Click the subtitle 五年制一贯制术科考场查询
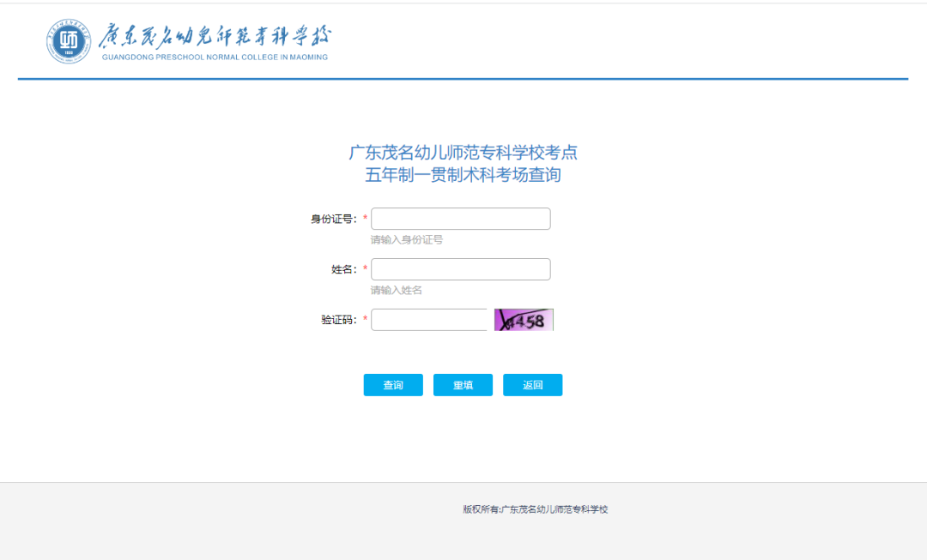Screen dimensions: 927x560 [463, 175]
